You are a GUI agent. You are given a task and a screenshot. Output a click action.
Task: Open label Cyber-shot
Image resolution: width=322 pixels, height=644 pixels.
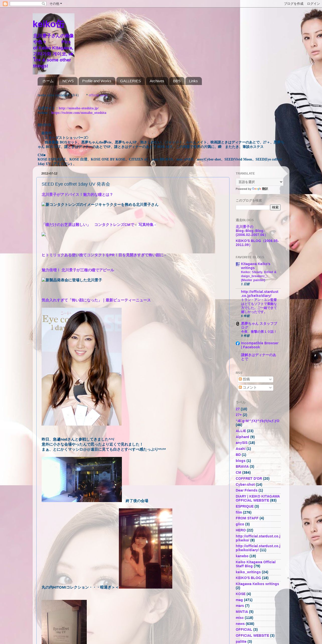pos(245,485)
